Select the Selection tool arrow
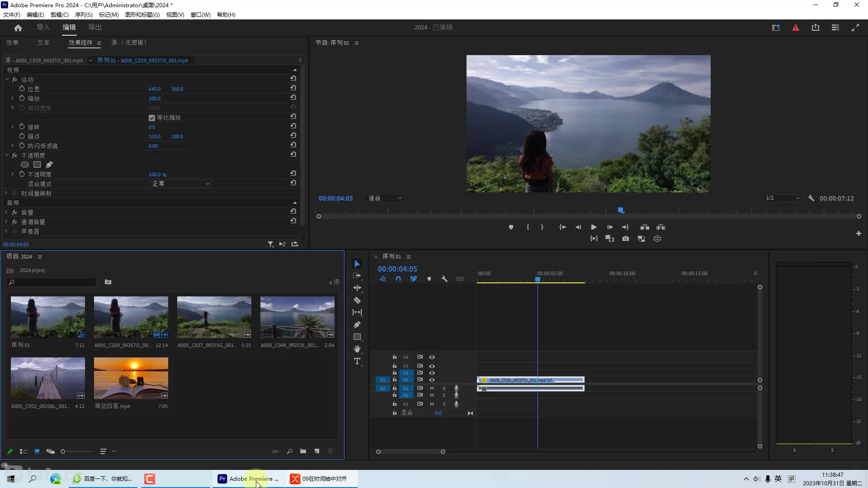The width and height of the screenshot is (868, 488). 357,264
